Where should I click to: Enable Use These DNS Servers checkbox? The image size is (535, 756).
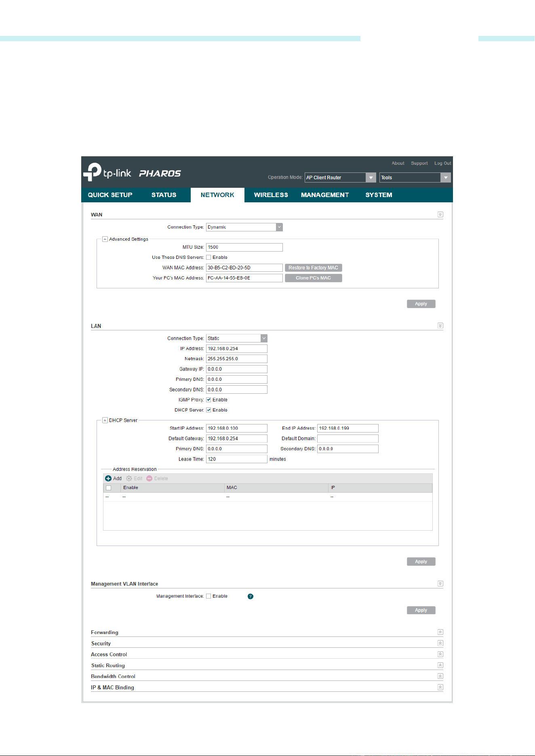click(x=209, y=257)
